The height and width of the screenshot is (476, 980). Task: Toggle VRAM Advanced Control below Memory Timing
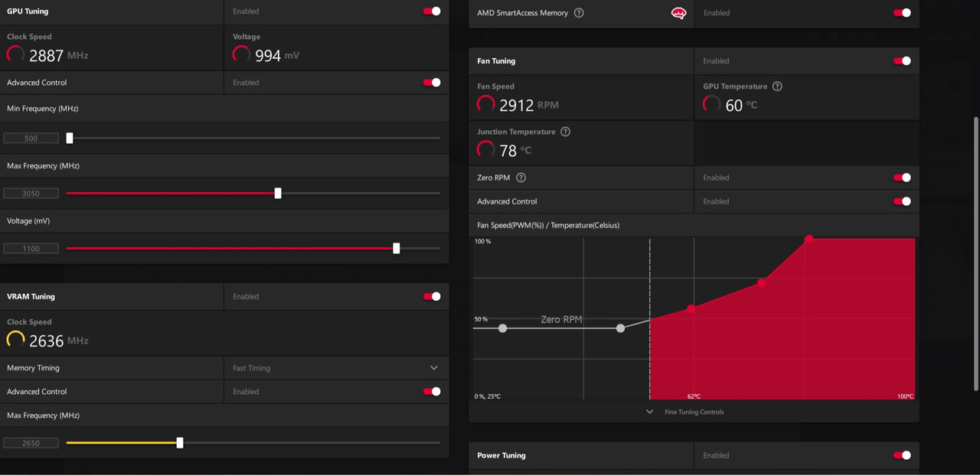click(432, 392)
